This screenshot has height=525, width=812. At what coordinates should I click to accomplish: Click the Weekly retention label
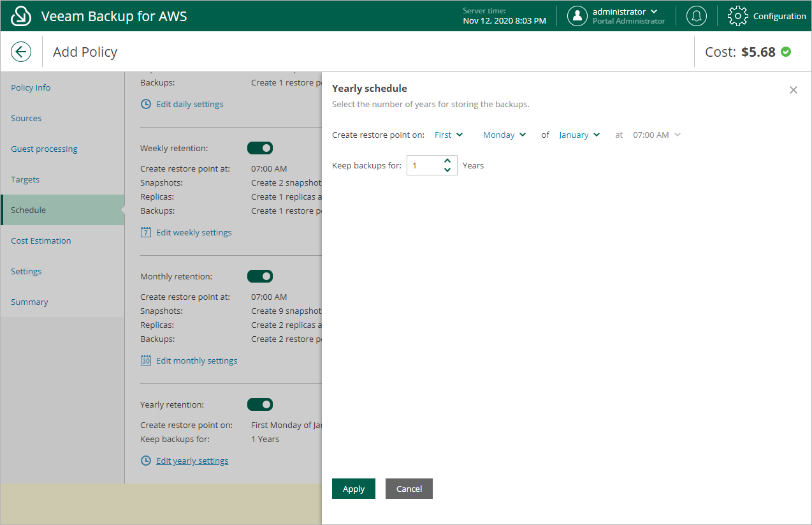coord(174,148)
